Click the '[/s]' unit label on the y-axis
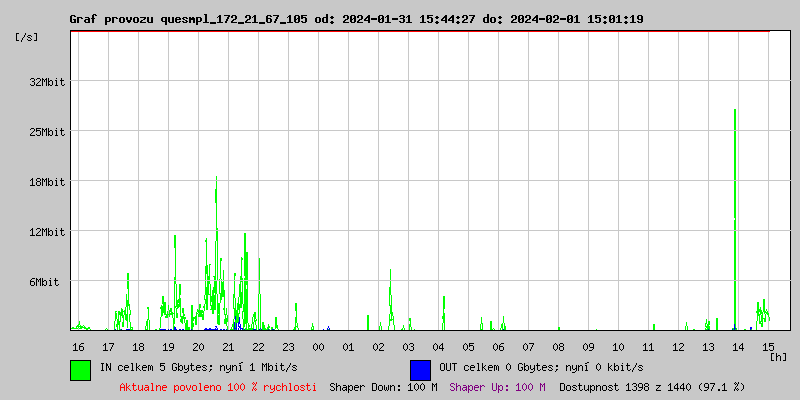This screenshot has height=400, width=800. point(28,37)
